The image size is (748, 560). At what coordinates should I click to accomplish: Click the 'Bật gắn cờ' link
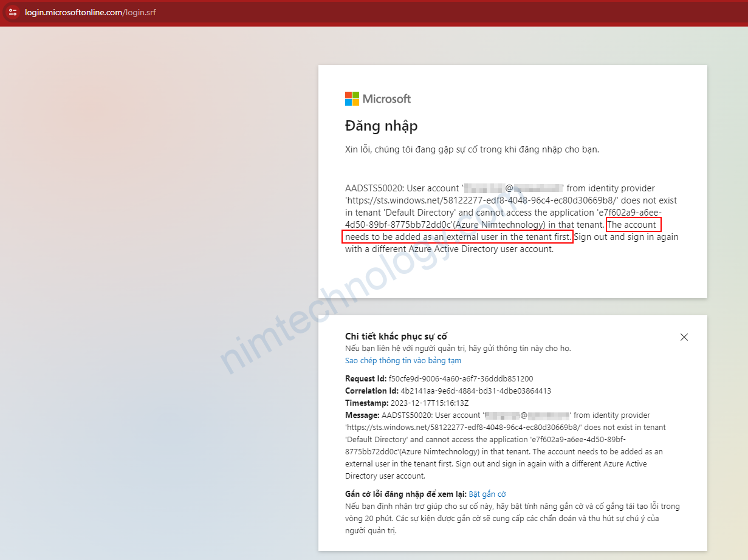point(487,494)
